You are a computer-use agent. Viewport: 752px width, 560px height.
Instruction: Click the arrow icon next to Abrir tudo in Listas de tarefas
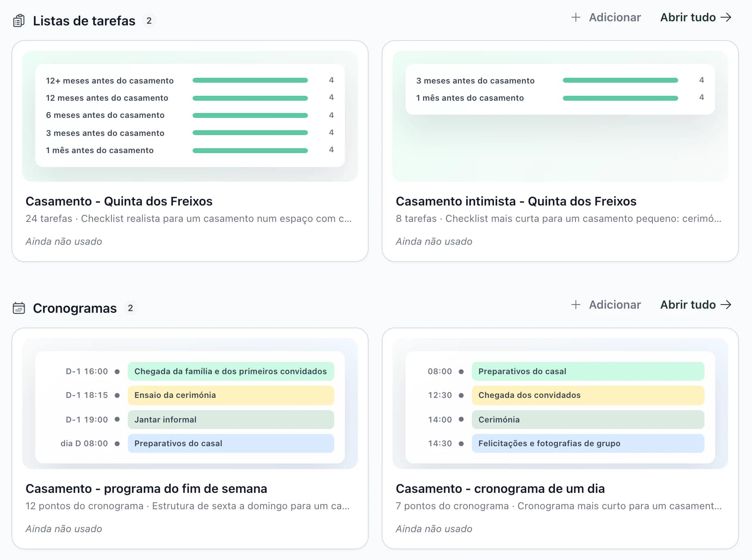coord(726,17)
